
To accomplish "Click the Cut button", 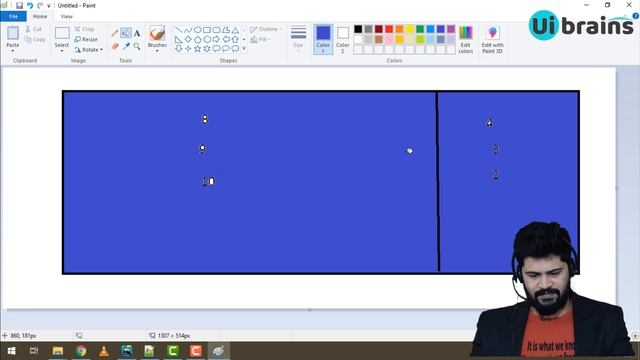I will coord(33,29).
